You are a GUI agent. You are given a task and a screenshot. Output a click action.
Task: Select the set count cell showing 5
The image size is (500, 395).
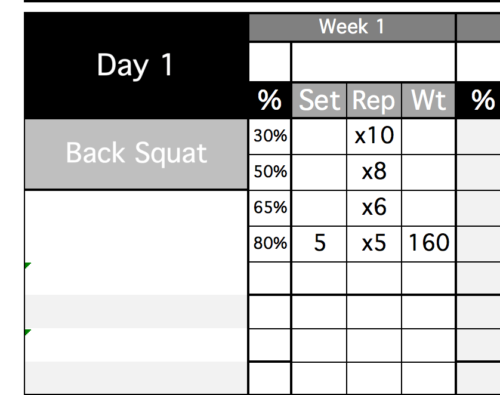(x=319, y=243)
